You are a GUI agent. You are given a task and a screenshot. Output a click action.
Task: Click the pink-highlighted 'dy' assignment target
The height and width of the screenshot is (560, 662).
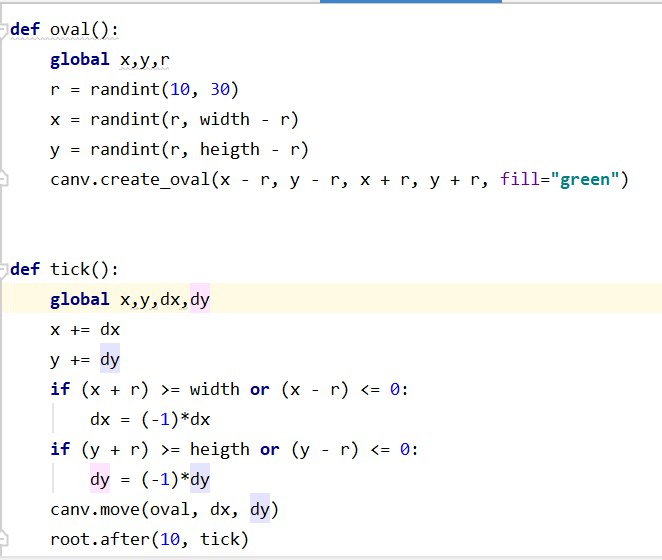pyautogui.click(x=100, y=479)
